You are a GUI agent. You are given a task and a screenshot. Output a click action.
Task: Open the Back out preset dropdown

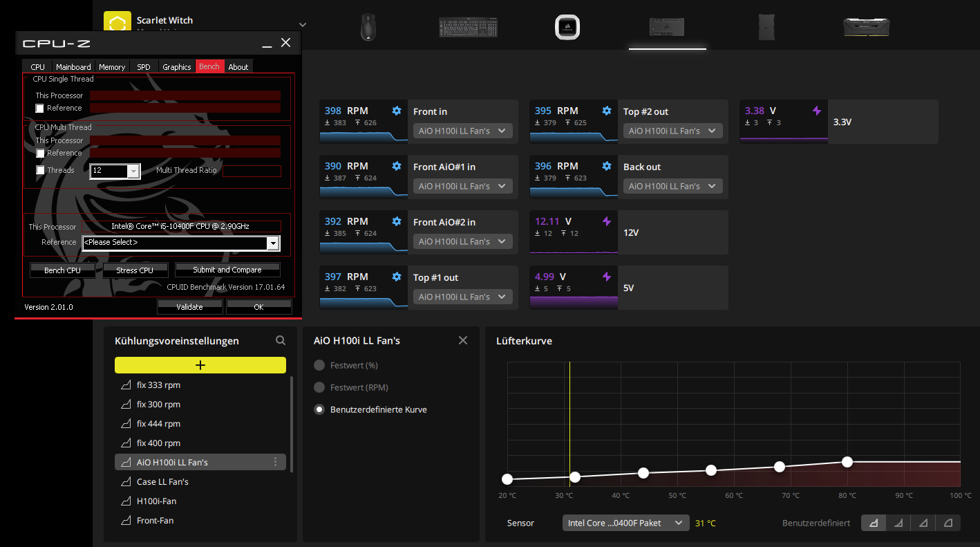click(673, 186)
